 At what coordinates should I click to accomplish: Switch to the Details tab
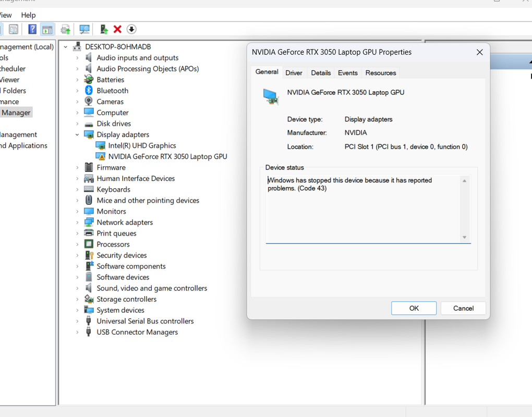coord(321,73)
